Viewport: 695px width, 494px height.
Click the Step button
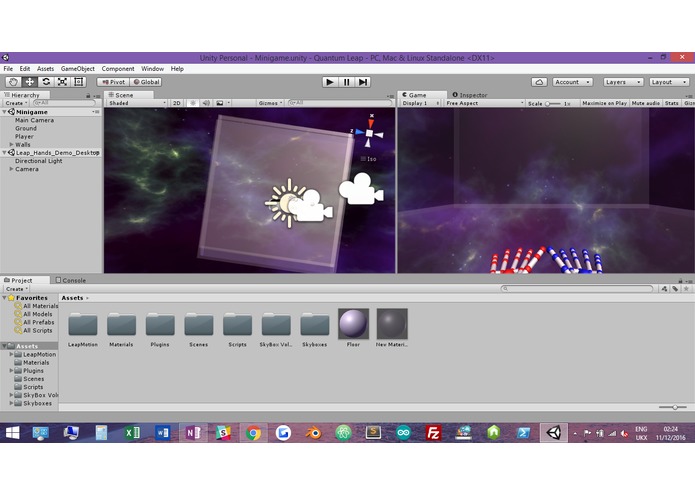point(363,82)
